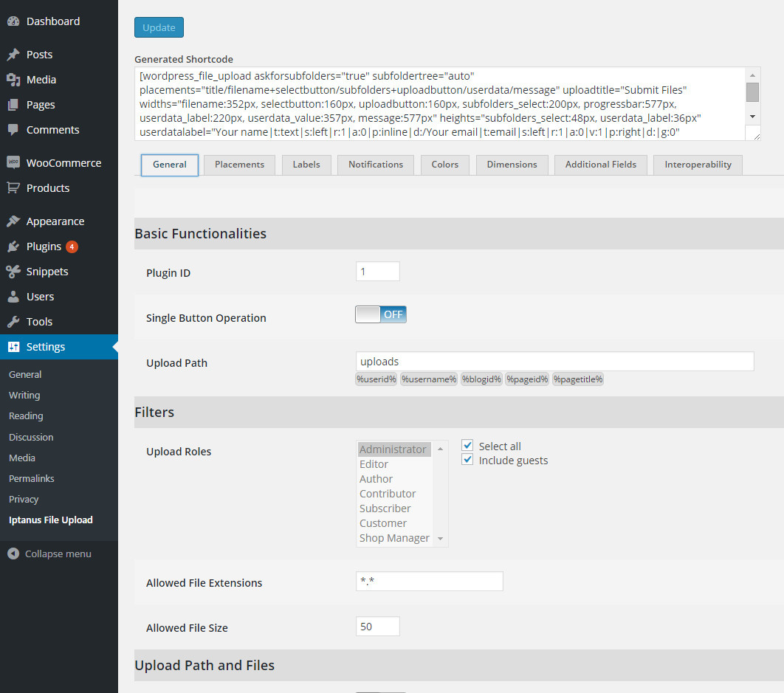Open the Notifications settings tab

[x=375, y=165]
